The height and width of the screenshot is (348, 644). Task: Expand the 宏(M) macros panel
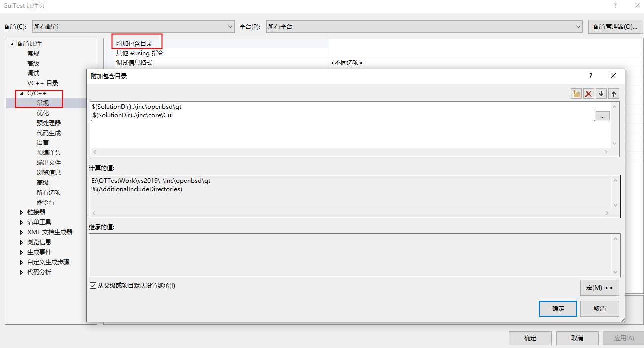600,288
